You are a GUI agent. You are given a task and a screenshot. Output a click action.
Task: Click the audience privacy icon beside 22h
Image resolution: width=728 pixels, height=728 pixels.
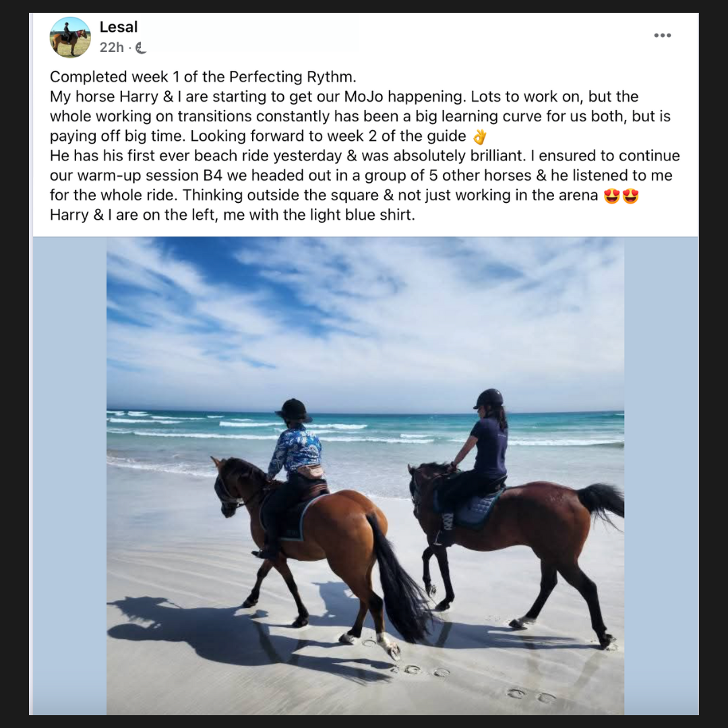(141, 48)
